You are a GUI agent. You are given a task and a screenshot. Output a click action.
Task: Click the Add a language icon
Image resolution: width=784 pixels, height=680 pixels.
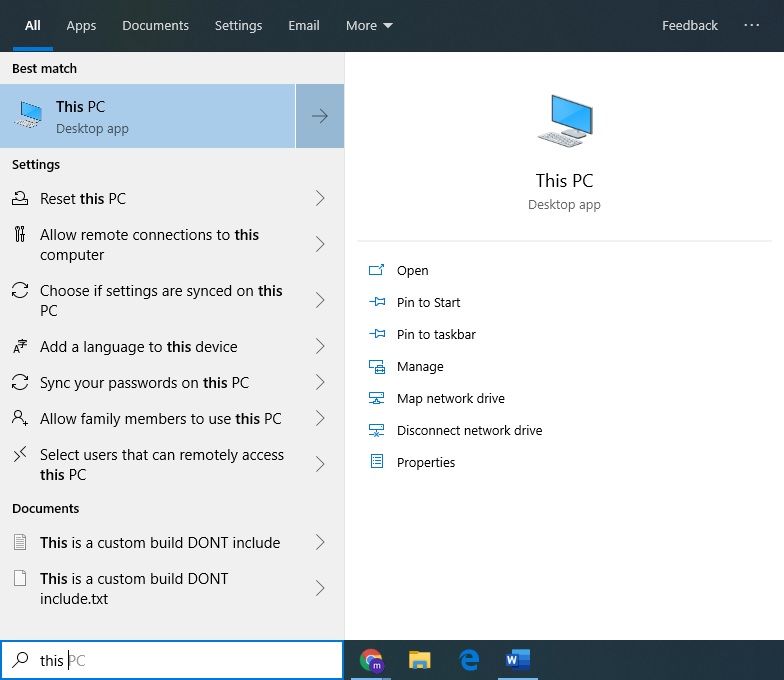(20, 346)
